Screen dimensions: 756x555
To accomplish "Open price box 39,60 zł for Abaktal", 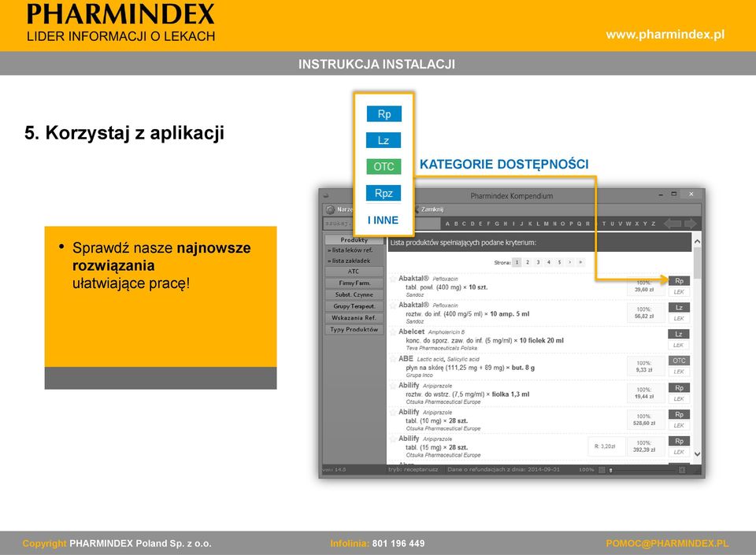I will [x=645, y=287].
